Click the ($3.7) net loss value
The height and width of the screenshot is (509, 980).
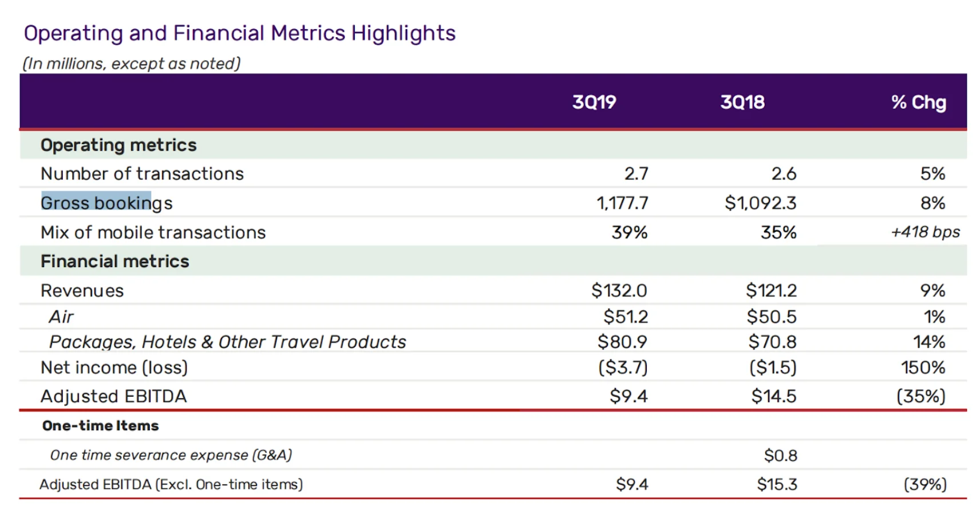pyautogui.click(x=622, y=367)
